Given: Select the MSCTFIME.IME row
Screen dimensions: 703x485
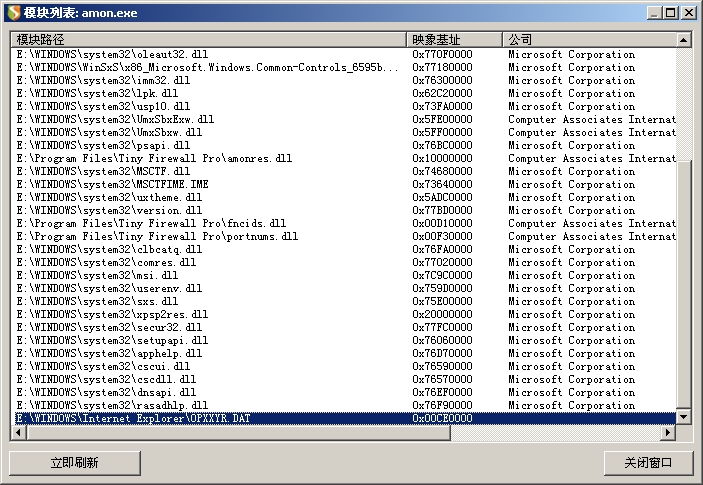Looking at the screenshot, I should pos(344,184).
